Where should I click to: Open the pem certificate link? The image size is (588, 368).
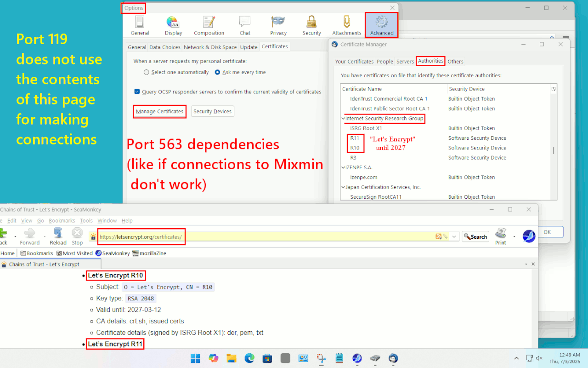[246, 333]
